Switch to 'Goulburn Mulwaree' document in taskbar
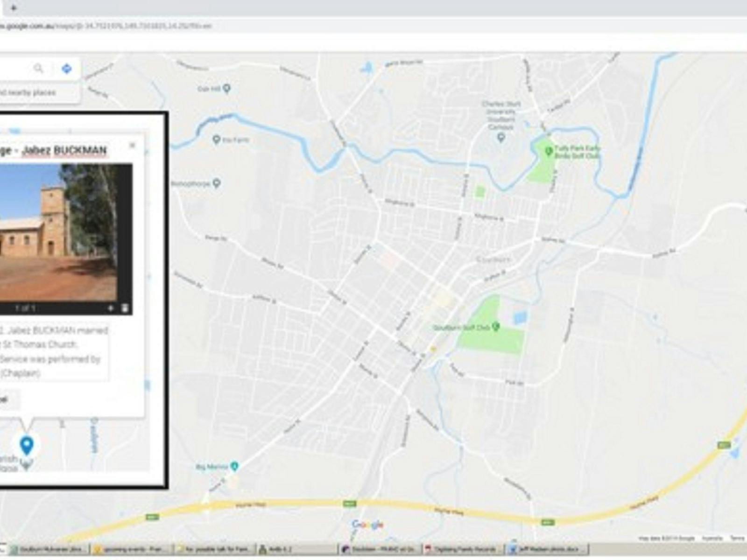The image size is (747, 560). click(49, 549)
